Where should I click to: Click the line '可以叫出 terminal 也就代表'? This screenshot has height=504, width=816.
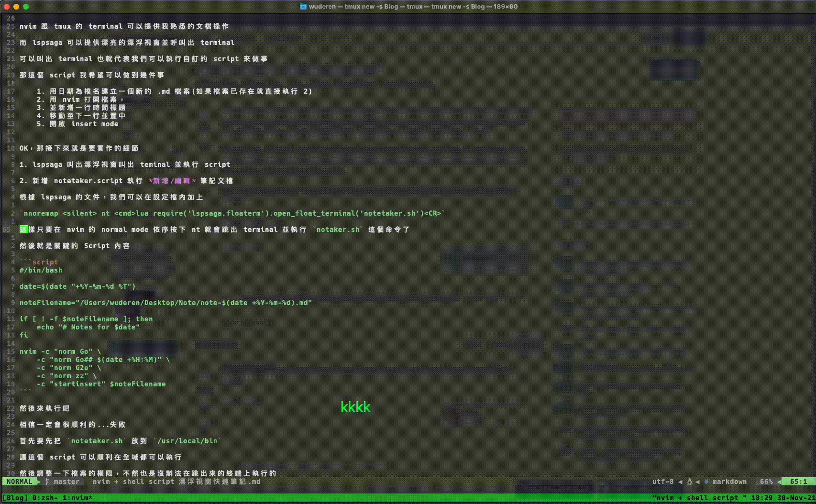pyautogui.click(x=143, y=59)
